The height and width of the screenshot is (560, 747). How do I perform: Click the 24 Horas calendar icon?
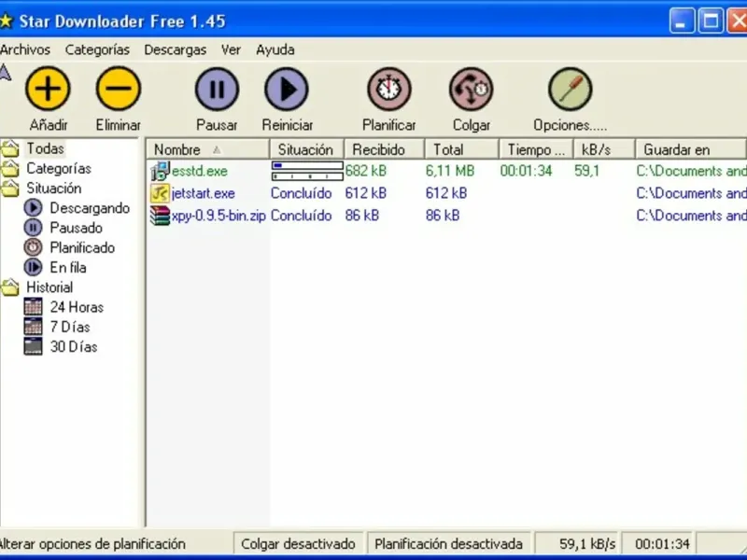pos(33,307)
